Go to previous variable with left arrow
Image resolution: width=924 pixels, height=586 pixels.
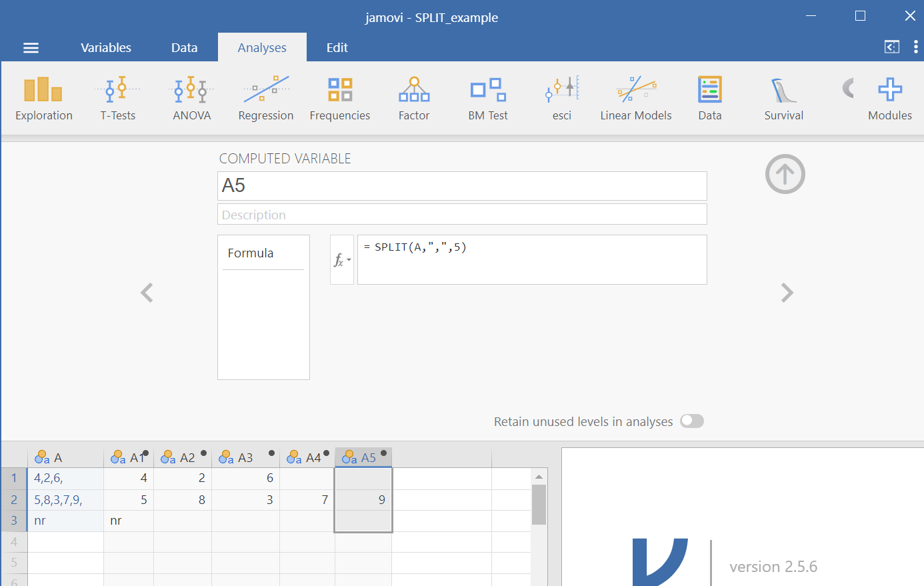tap(147, 293)
